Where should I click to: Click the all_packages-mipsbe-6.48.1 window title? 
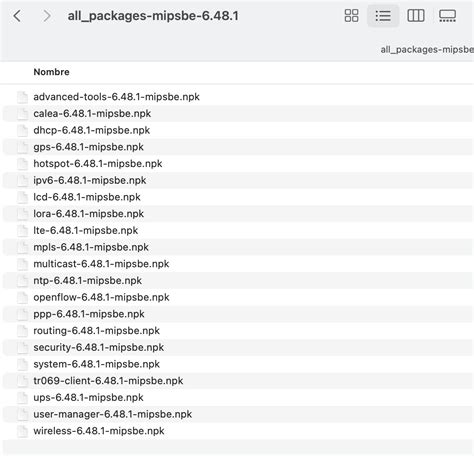click(x=153, y=16)
